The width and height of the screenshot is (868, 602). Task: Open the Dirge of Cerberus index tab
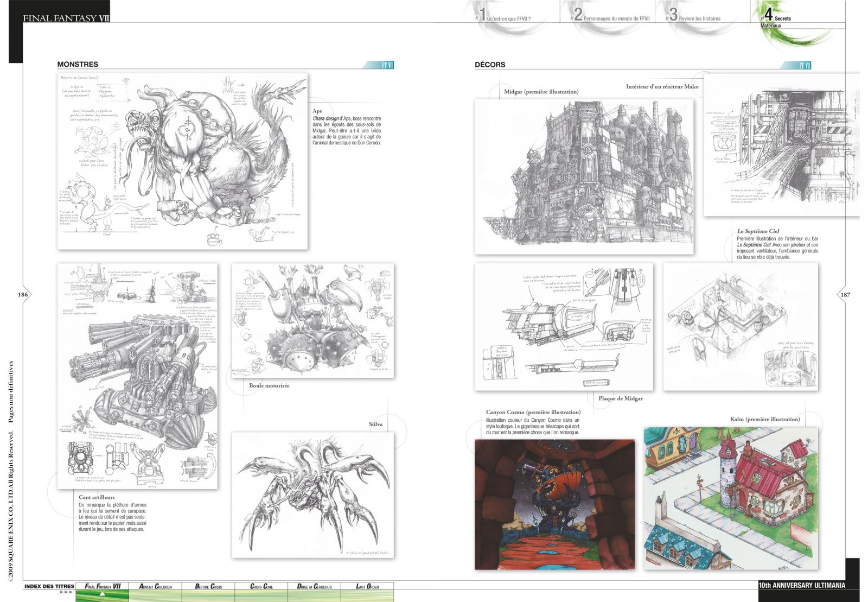coord(314,586)
